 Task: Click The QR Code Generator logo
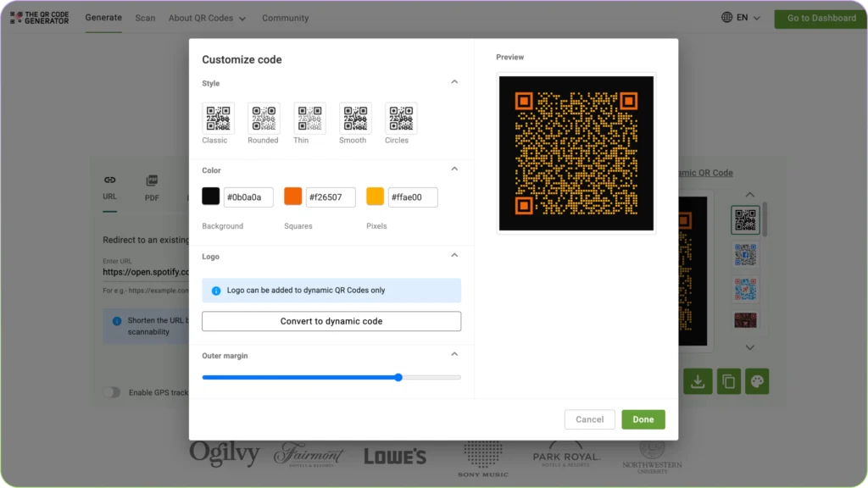39,17
